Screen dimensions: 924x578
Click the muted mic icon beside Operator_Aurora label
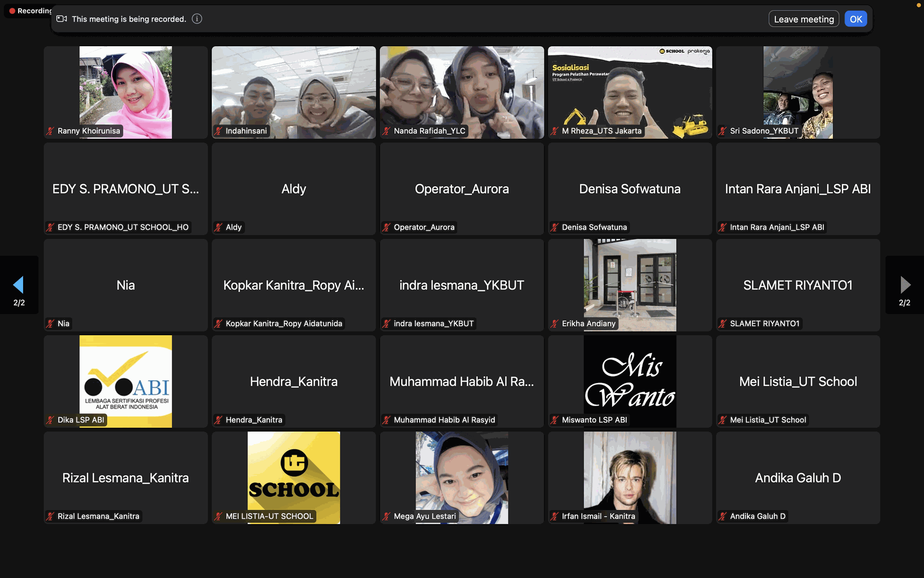(386, 227)
